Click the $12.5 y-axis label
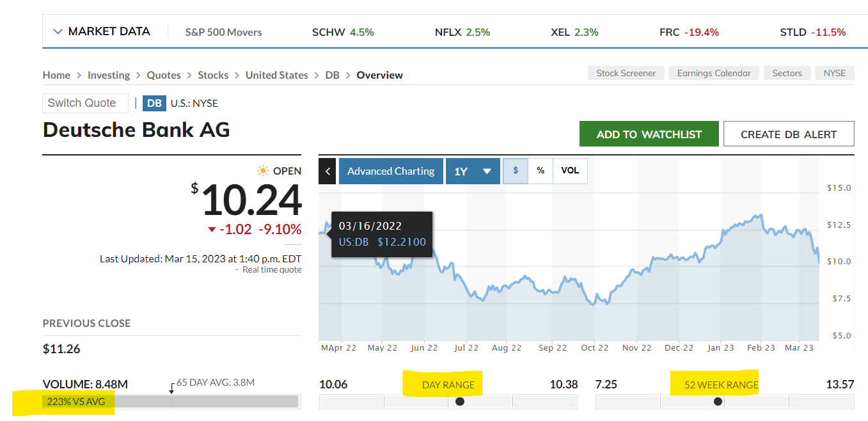Viewport: 868px width, 421px height. coord(840,225)
